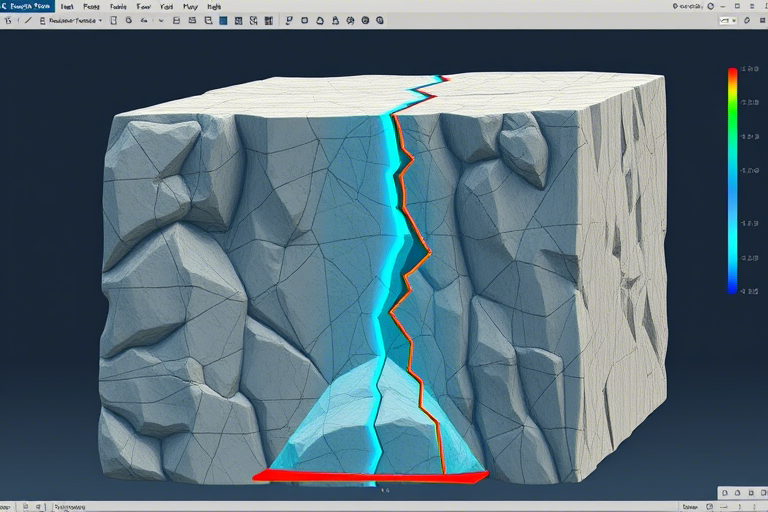Click the printer-like icon in toolbar
The height and width of the screenshot is (512, 768).
click(177, 21)
